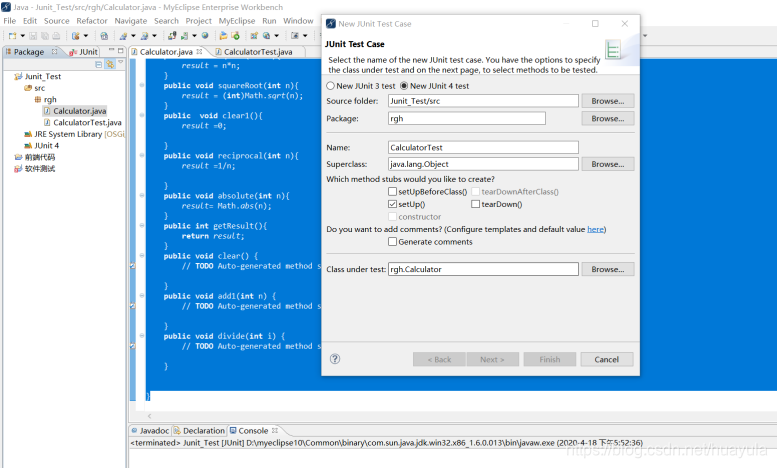Open the Package Explorer view menu triangle
This screenshot has height=468, width=777.
[x=120, y=62]
